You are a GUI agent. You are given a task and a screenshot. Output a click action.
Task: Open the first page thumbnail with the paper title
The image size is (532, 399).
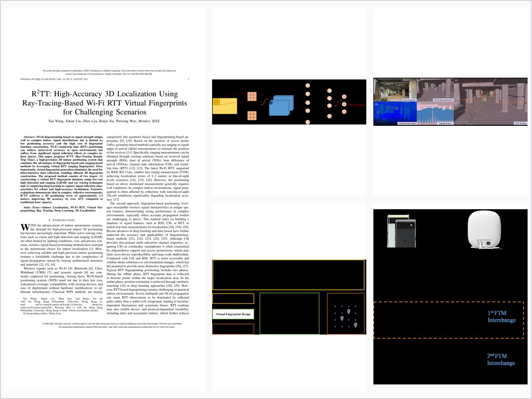105,199
